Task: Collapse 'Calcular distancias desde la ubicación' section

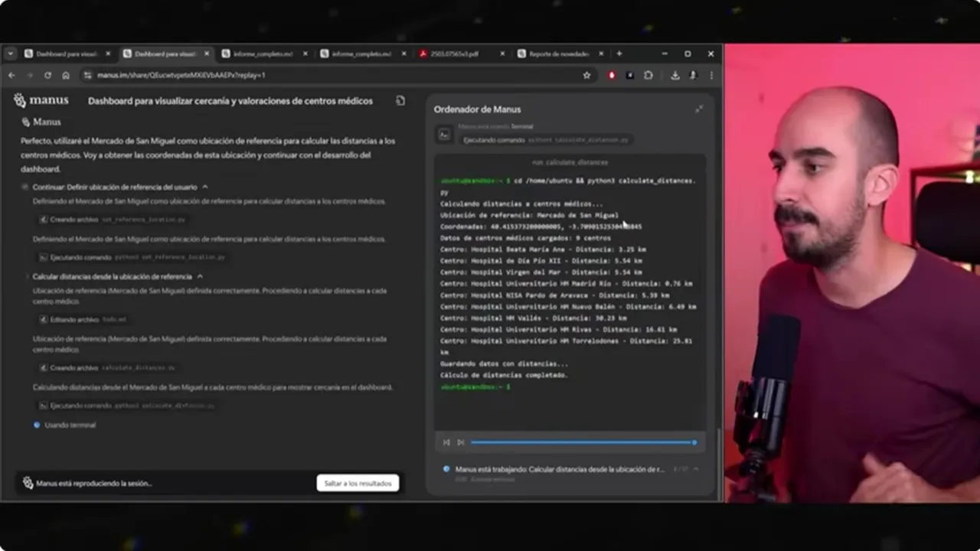Action: pos(200,276)
